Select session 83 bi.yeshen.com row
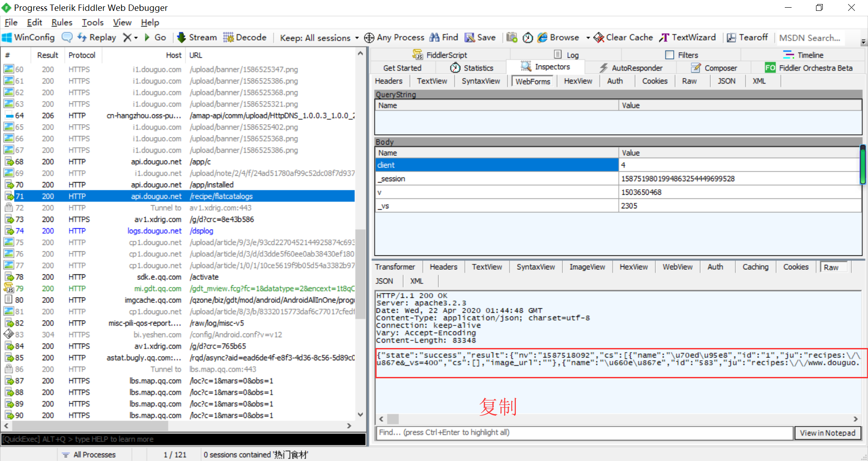This screenshot has width=868, height=461. pos(179,334)
